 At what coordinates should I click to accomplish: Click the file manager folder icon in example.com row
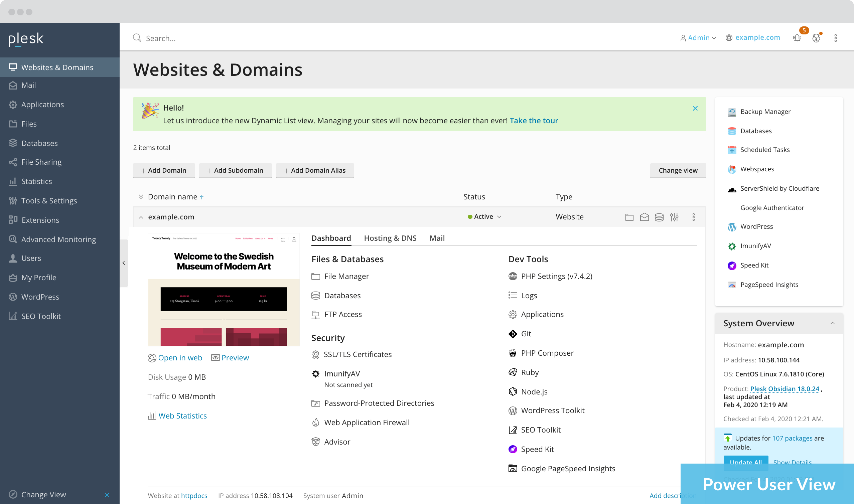tap(629, 217)
